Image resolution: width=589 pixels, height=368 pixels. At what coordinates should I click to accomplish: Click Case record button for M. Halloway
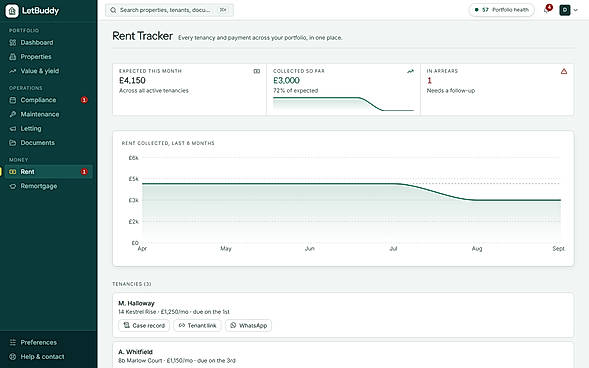coord(144,325)
